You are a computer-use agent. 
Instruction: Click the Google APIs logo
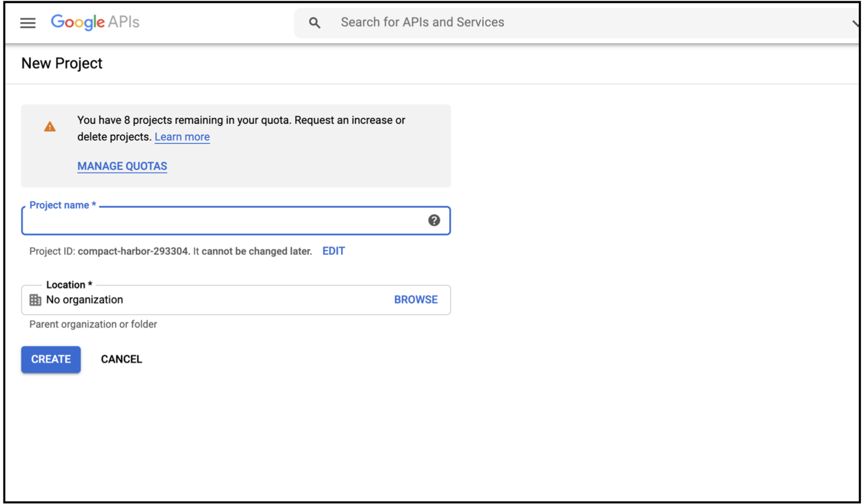[95, 22]
